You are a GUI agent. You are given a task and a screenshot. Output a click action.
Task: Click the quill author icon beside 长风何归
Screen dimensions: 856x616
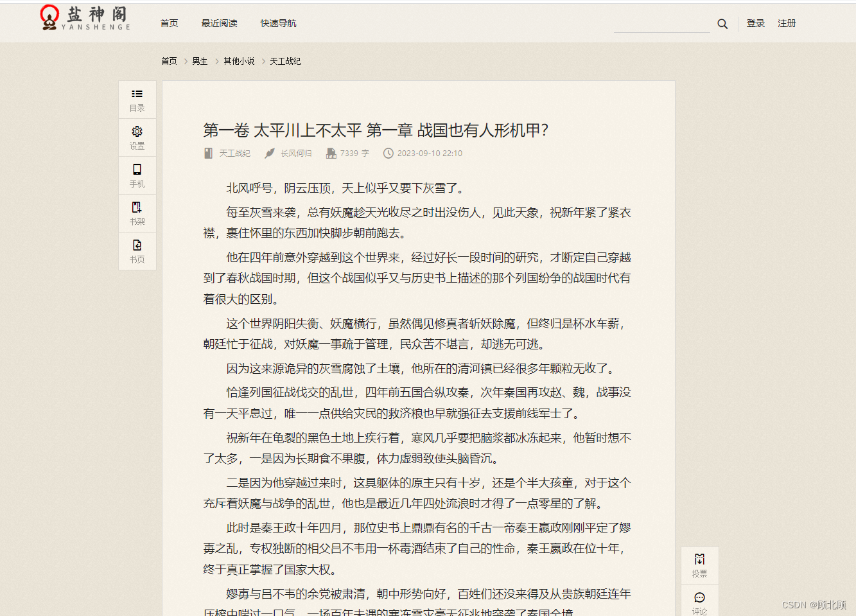[x=270, y=154]
